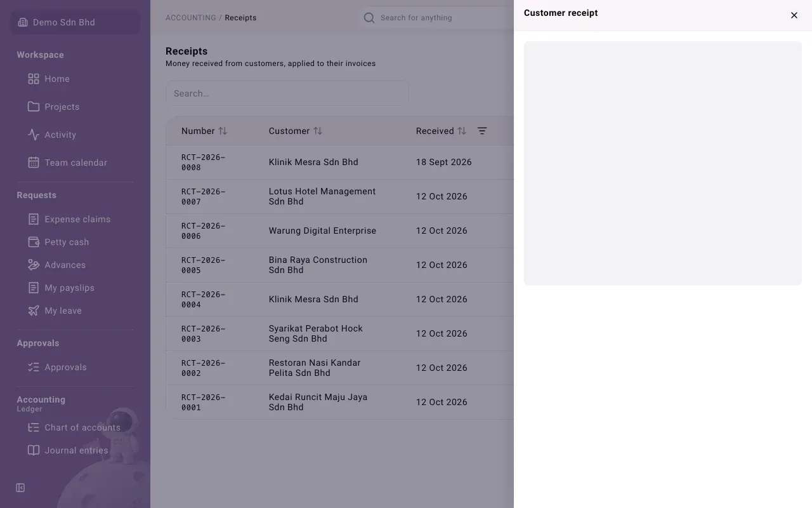The height and width of the screenshot is (508, 812).
Task: Open the Received column filter icon
Action: tap(482, 131)
